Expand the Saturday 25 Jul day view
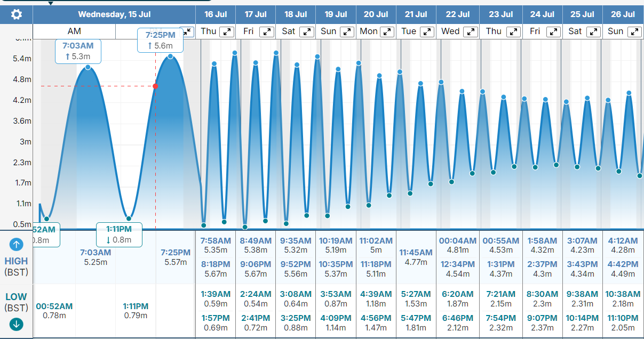644x339 pixels. 593,31
